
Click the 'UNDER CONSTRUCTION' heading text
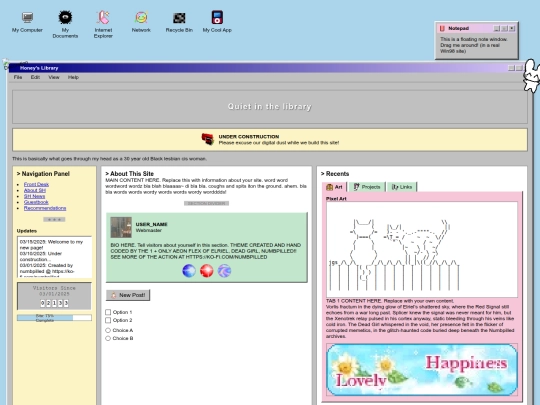pyautogui.click(x=249, y=136)
